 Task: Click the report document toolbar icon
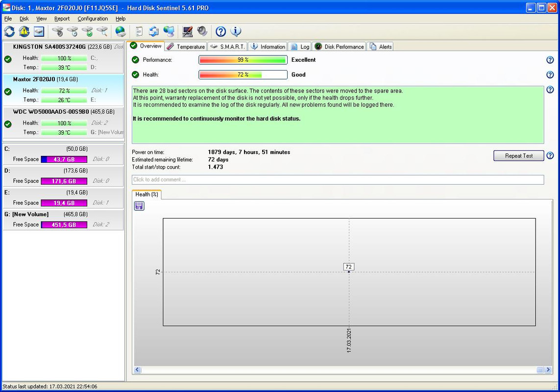click(139, 31)
